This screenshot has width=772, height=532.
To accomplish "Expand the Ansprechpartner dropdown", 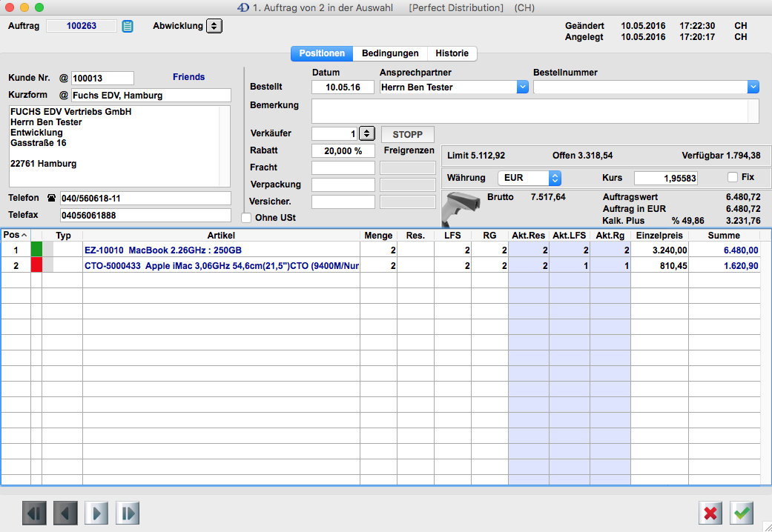I will [522, 87].
